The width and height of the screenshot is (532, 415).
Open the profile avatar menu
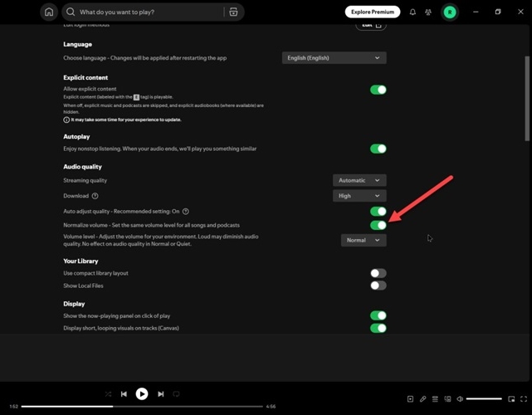pos(450,12)
